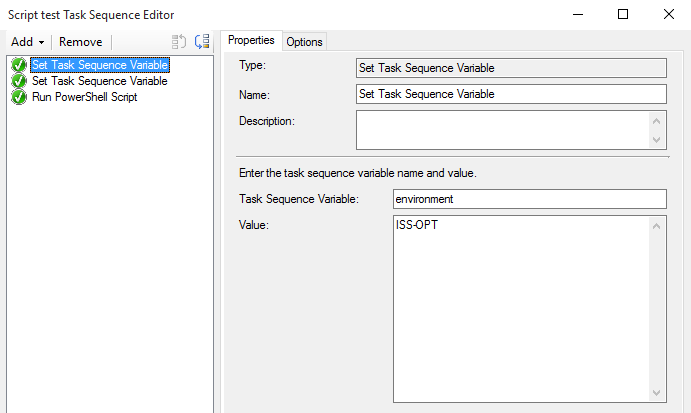Click green check icon of second variable step
Viewport: 691px width, 413px height.
click(19, 81)
